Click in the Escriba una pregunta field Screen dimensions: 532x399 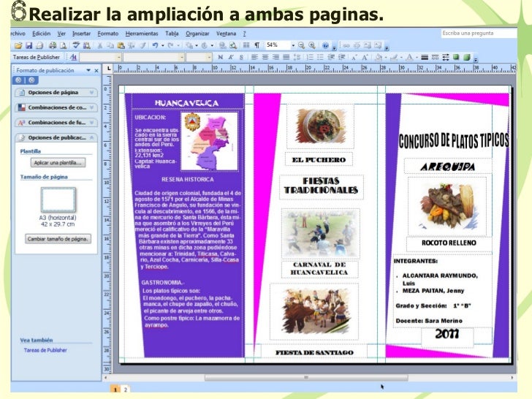479,34
